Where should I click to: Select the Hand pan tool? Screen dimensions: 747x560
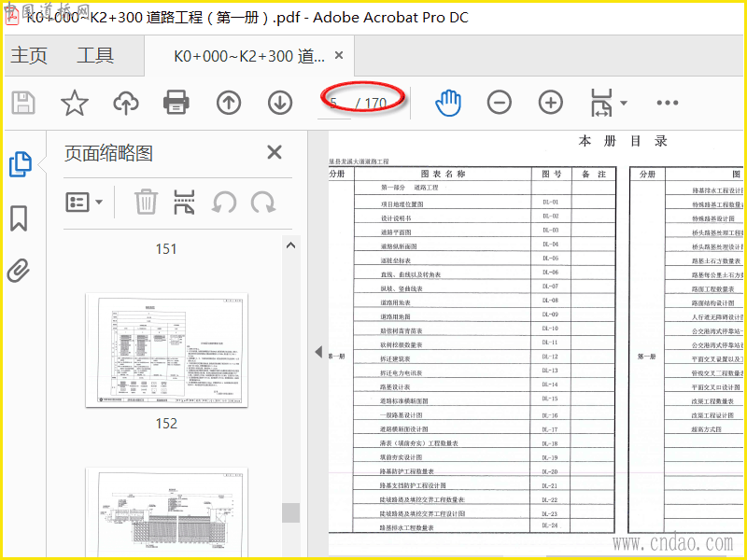pyautogui.click(x=448, y=103)
